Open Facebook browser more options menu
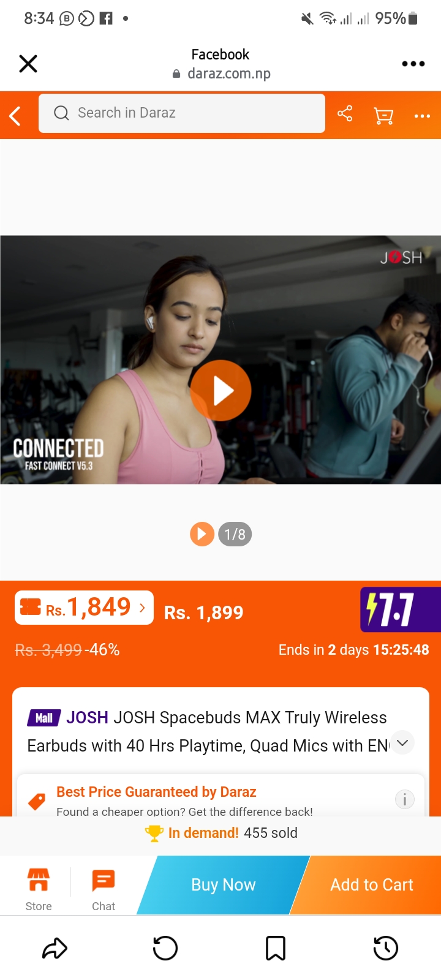Image resolution: width=441 pixels, height=980 pixels. [413, 64]
